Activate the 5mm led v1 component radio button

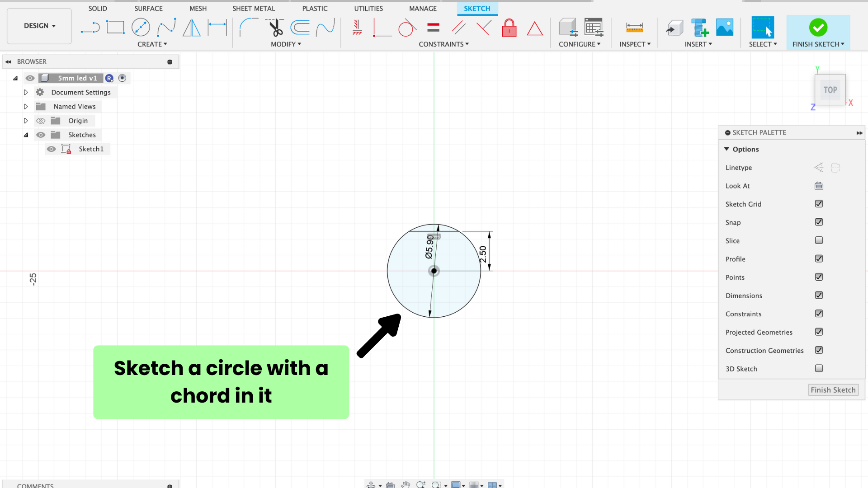coord(122,78)
